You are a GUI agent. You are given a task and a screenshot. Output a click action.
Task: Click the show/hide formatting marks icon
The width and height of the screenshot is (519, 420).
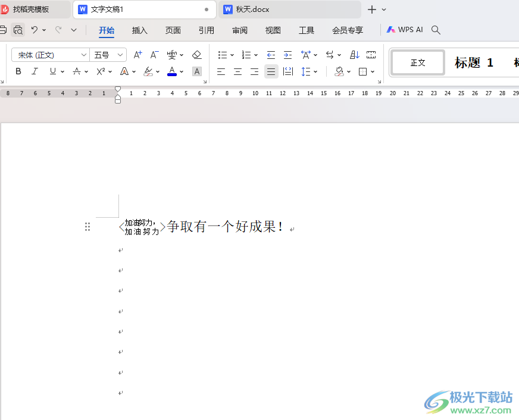pyautogui.click(x=371, y=55)
